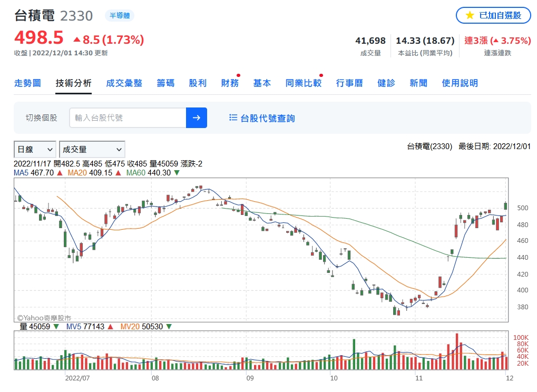Click the 11 month axis label
This screenshot has width=537, height=392.
point(419,378)
